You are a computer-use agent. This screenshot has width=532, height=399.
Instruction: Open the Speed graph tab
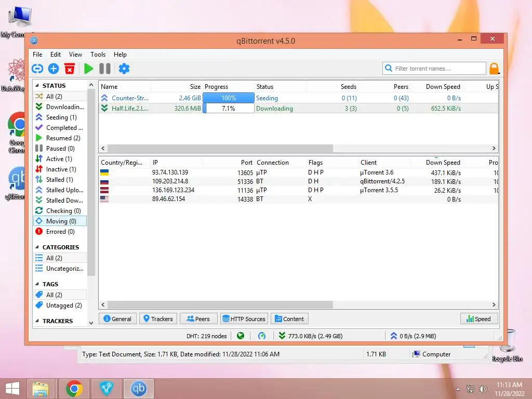click(x=479, y=318)
